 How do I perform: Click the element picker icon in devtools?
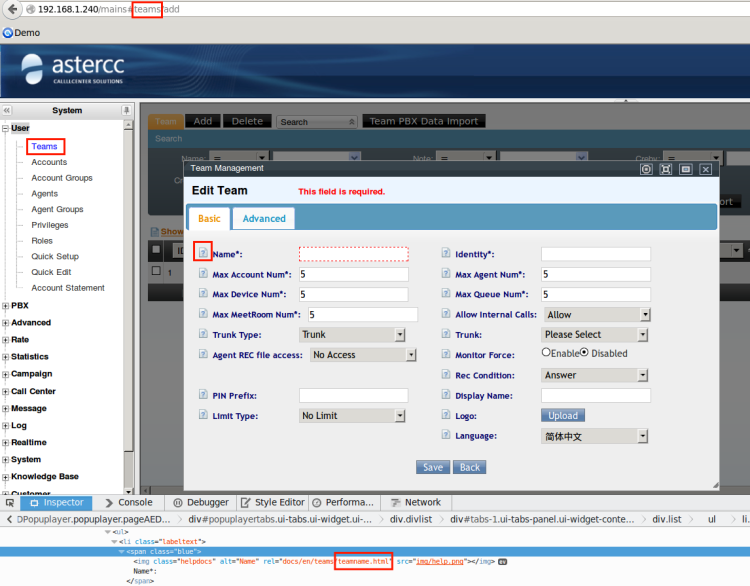(x=10, y=502)
